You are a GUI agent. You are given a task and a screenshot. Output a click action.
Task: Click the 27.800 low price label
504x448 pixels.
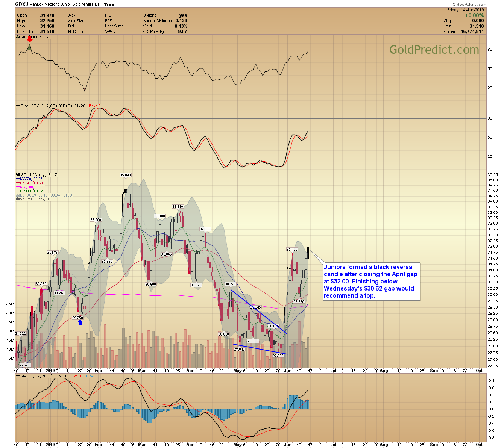pos(278,356)
